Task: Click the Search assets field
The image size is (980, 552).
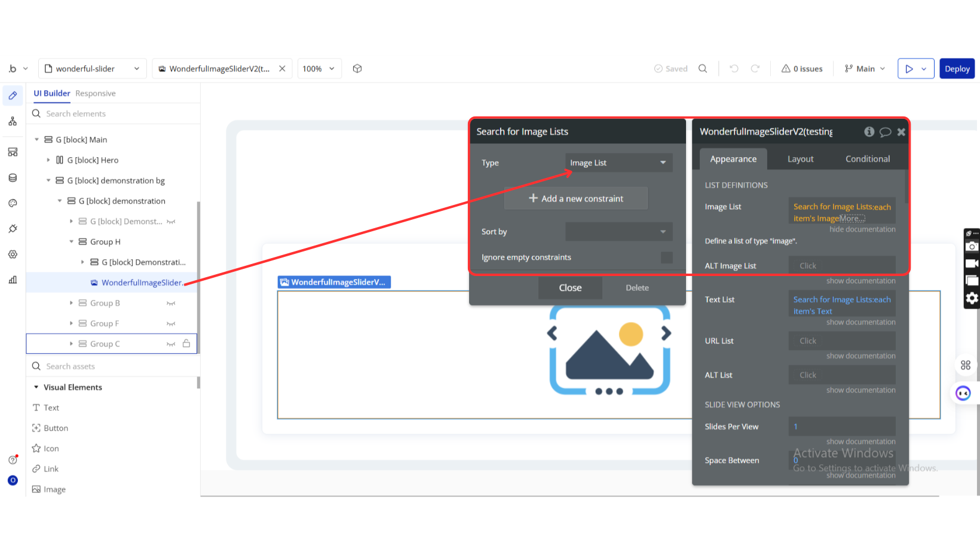Action: point(114,366)
